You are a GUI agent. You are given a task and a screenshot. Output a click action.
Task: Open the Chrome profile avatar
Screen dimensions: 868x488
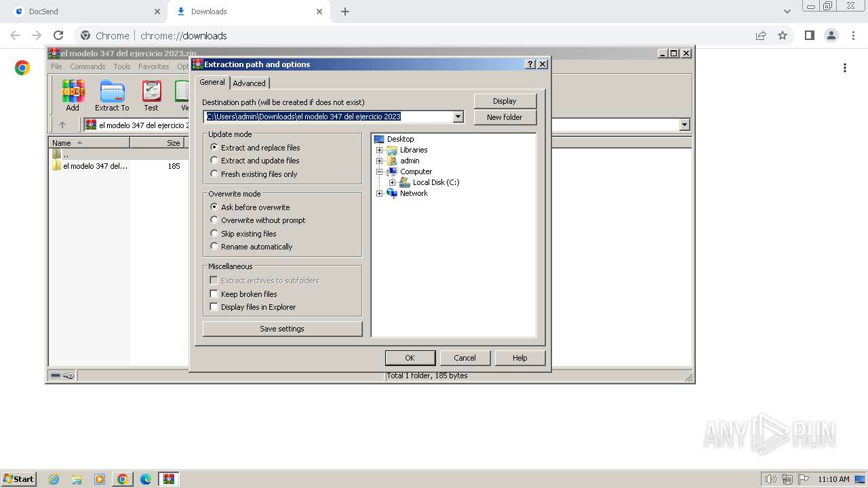click(831, 35)
